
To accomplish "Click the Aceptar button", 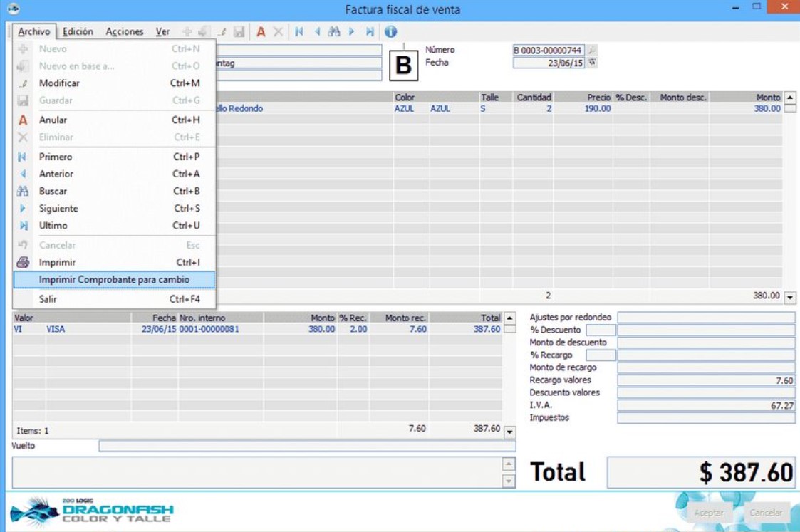I will point(708,513).
